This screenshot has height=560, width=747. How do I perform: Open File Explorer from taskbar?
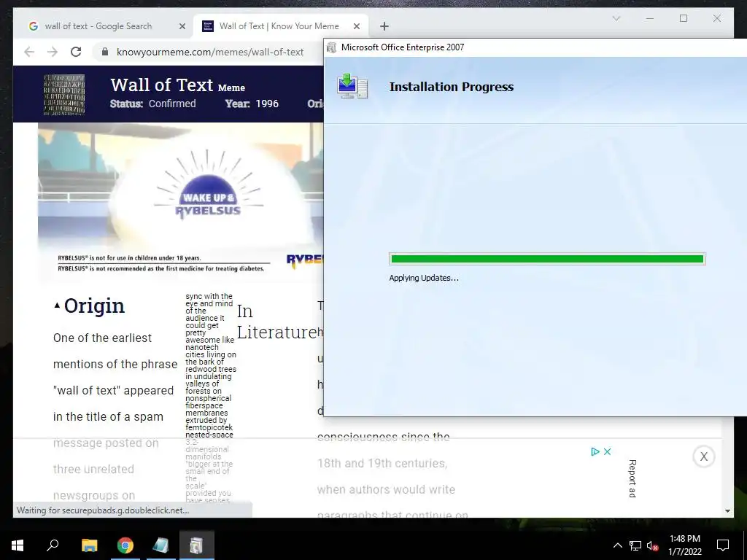[x=89, y=545]
